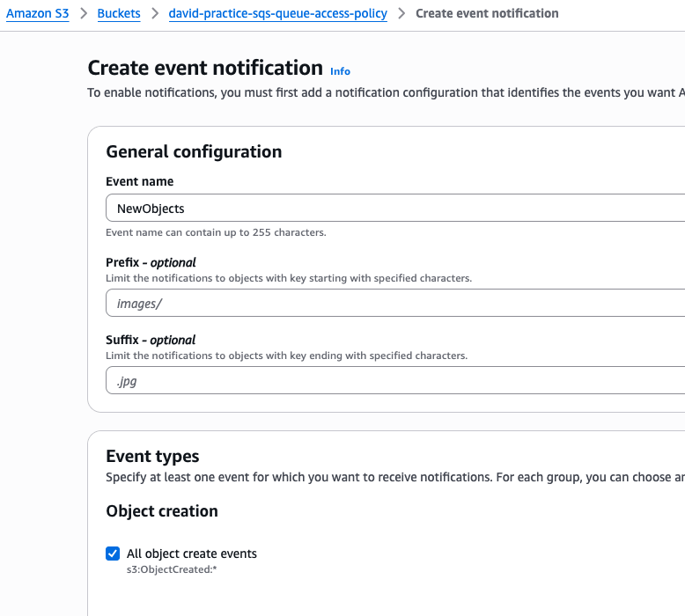Open the david-practice-sqs-queue-access-policy bucket link
This screenshot has height=616, width=685.
coord(277,14)
